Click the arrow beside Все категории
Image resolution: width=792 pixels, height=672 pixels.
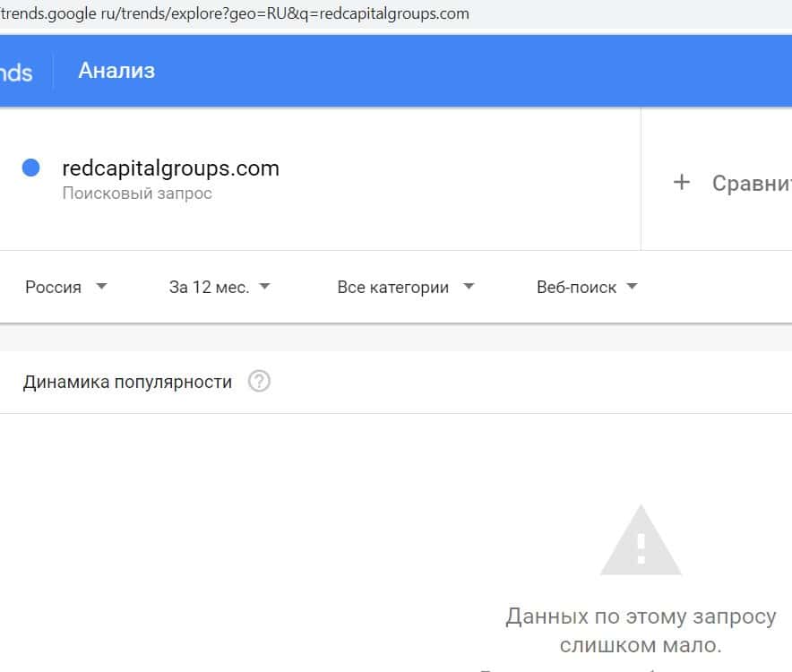469,287
